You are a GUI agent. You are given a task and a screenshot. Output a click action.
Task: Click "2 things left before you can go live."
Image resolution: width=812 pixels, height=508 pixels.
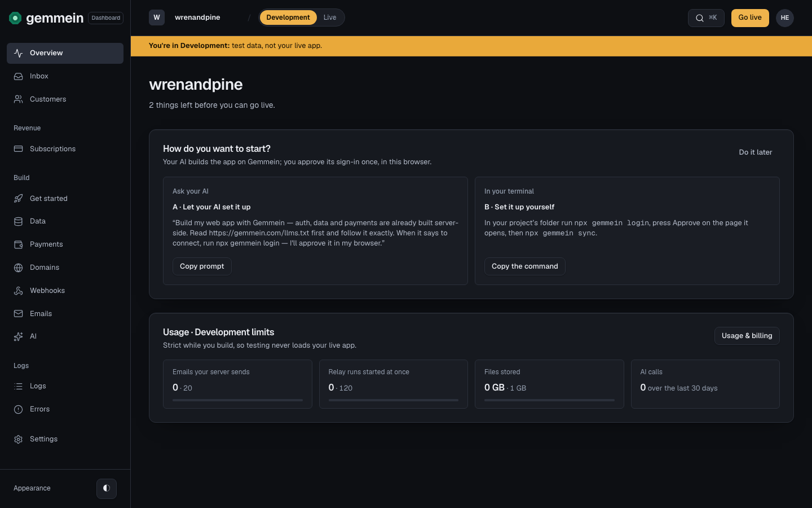[212, 106]
